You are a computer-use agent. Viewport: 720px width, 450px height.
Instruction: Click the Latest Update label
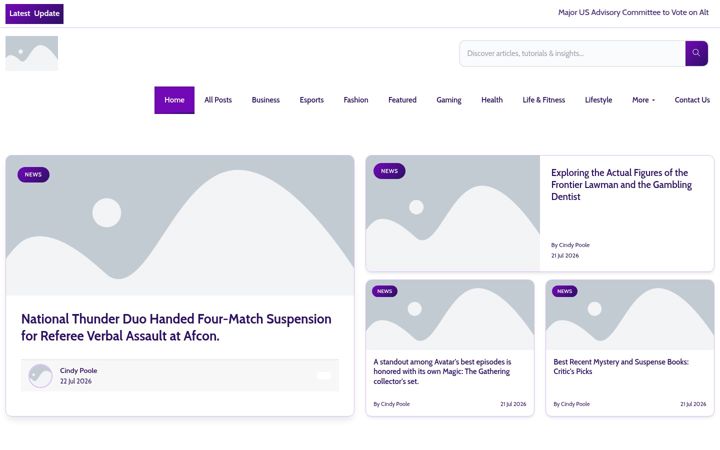(x=34, y=14)
